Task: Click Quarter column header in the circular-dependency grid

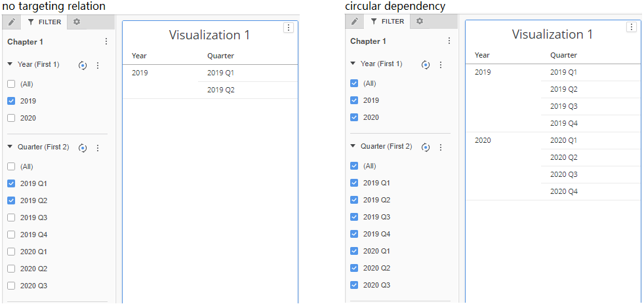Action: (563, 55)
